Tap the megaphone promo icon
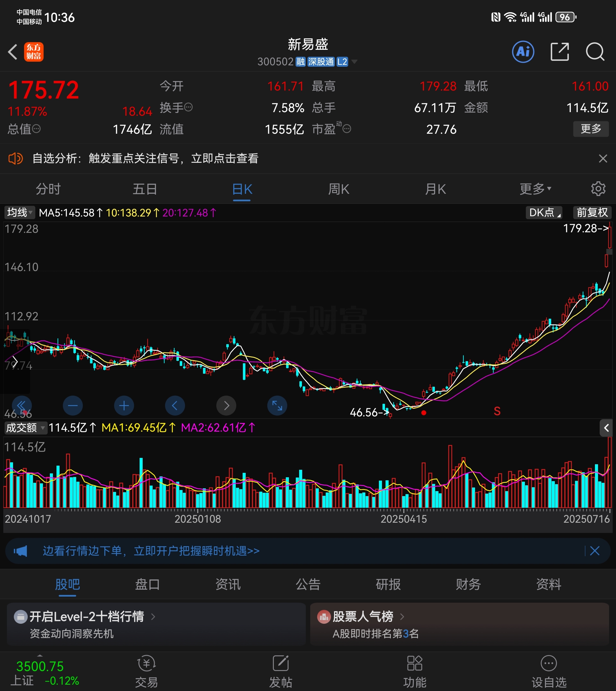The width and height of the screenshot is (616, 691). 20,551
